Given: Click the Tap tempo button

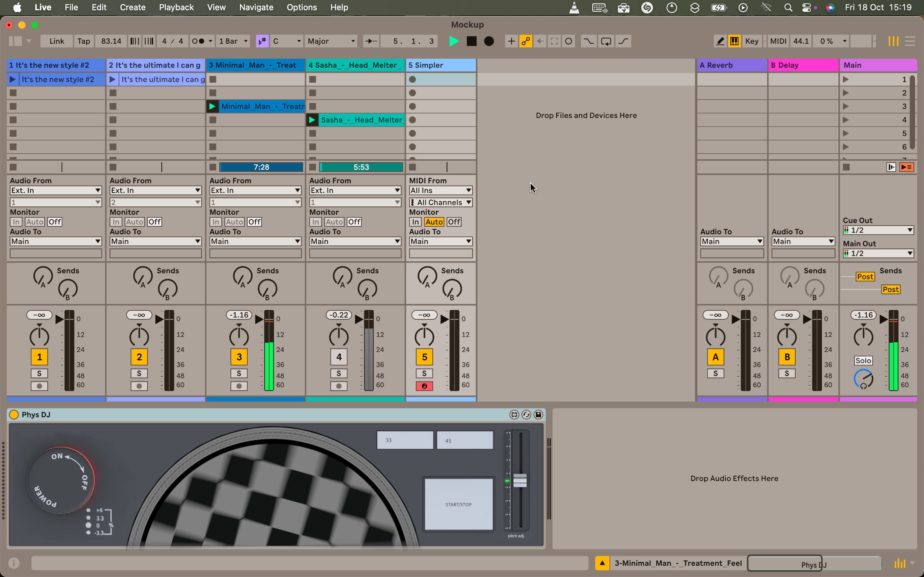Looking at the screenshot, I should point(84,41).
